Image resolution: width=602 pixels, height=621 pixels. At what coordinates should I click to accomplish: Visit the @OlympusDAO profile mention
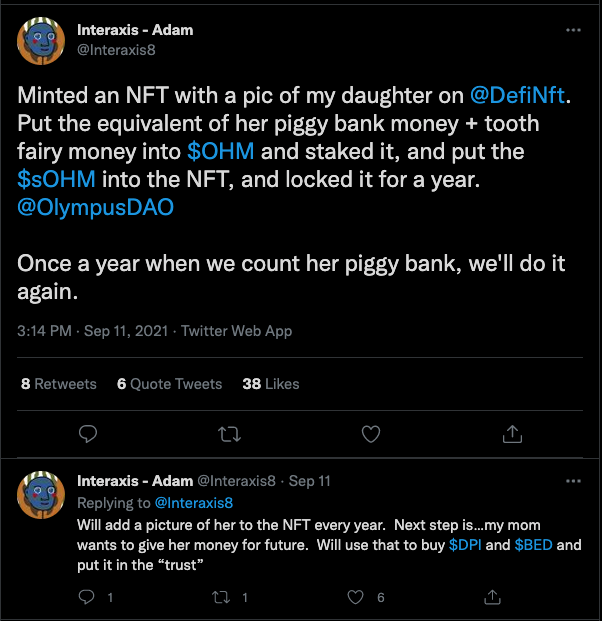tap(95, 208)
